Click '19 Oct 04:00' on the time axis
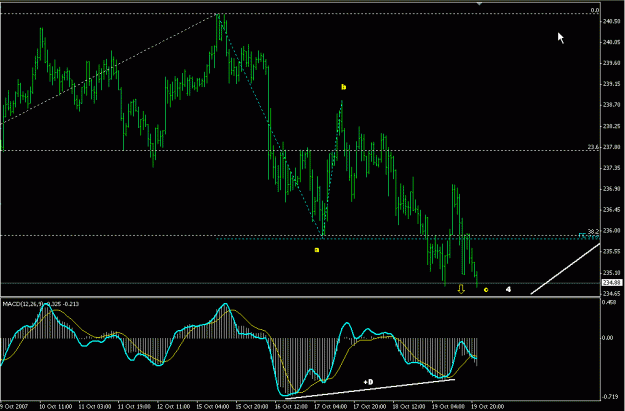Screen dimensions: 625x411 (x=448, y=406)
